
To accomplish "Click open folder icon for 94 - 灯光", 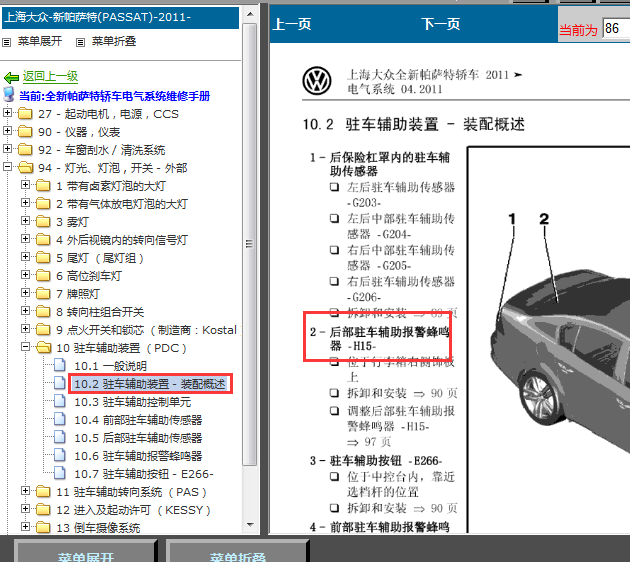I will 25,168.
